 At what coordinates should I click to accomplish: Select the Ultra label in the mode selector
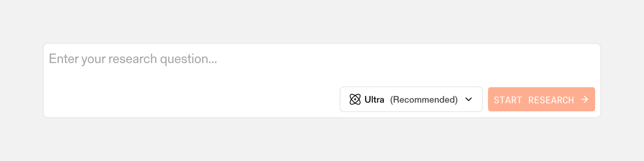pos(374,100)
